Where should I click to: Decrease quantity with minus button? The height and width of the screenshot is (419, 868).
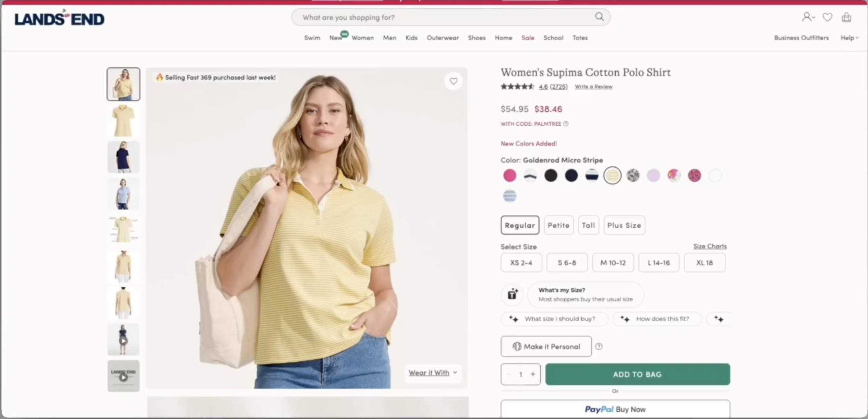509,374
